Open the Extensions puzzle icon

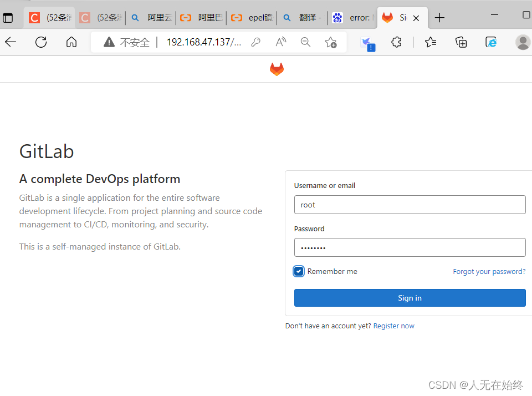pyautogui.click(x=396, y=42)
